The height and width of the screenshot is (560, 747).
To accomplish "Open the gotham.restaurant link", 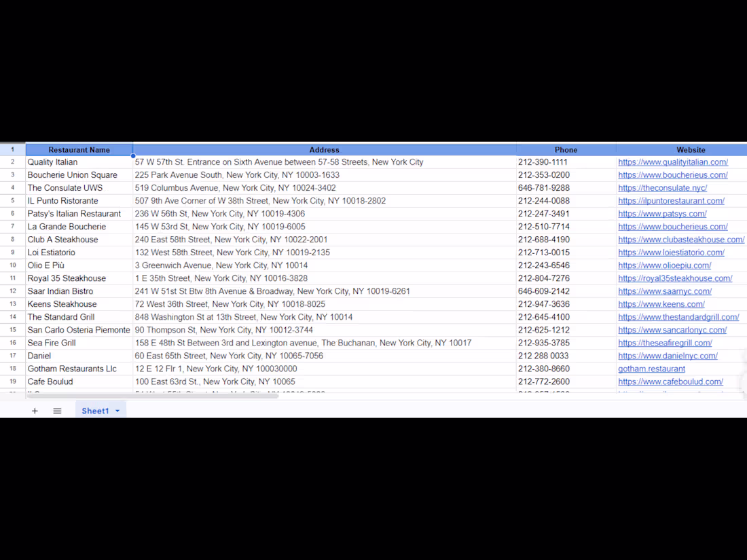I will (651, 369).
